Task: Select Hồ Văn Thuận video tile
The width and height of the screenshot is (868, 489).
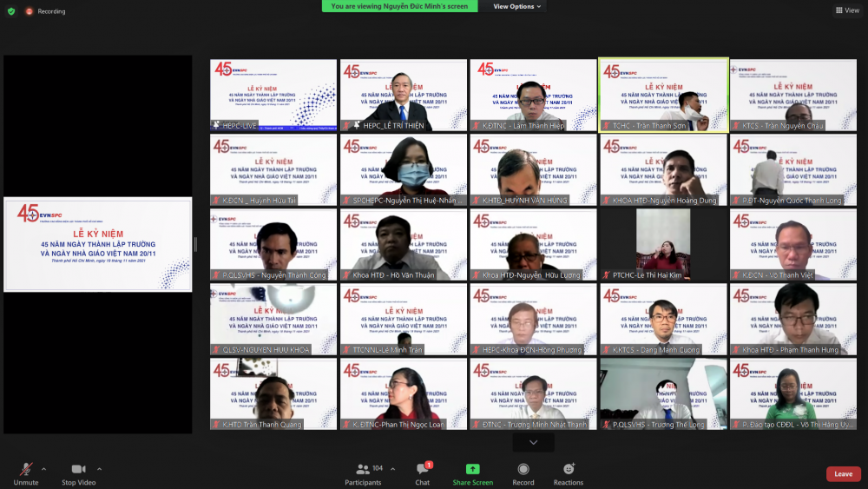Action: coord(404,245)
